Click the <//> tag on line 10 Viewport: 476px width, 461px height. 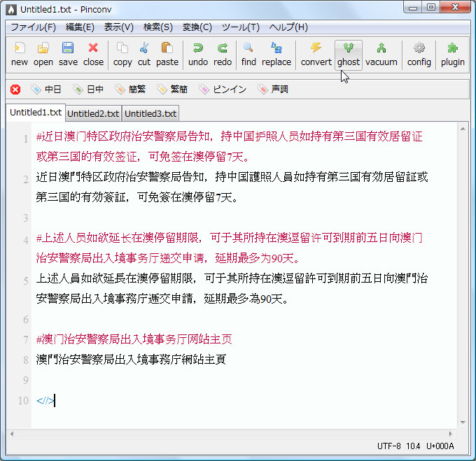[45, 401]
